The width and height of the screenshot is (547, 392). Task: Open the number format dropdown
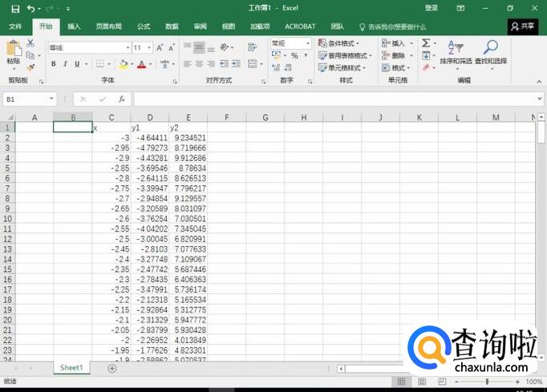[x=308, y=43]
